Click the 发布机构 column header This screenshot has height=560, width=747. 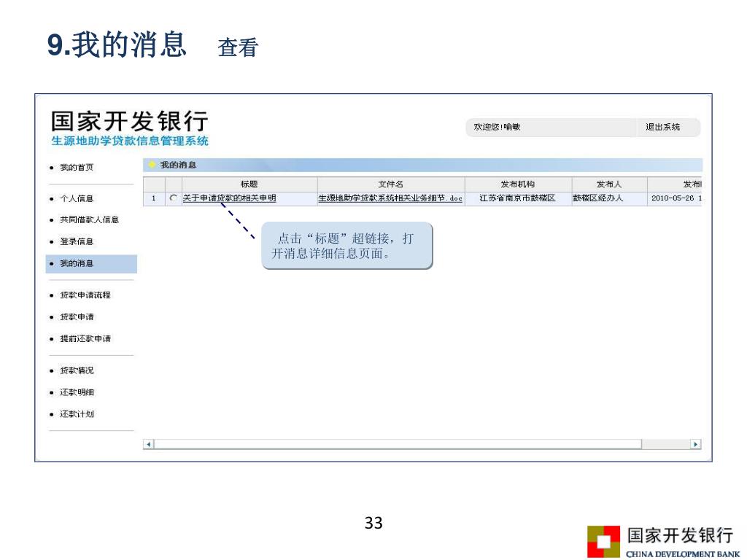[x=518, y=184]
